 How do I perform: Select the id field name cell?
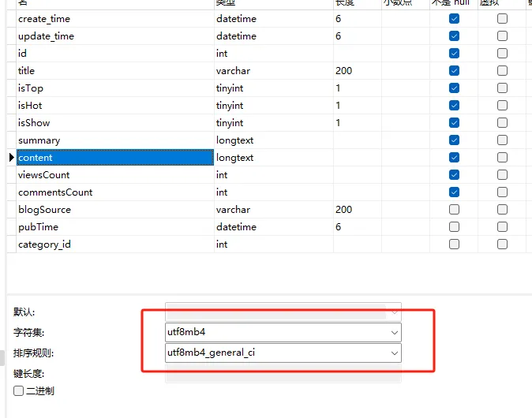click(114, 54)
